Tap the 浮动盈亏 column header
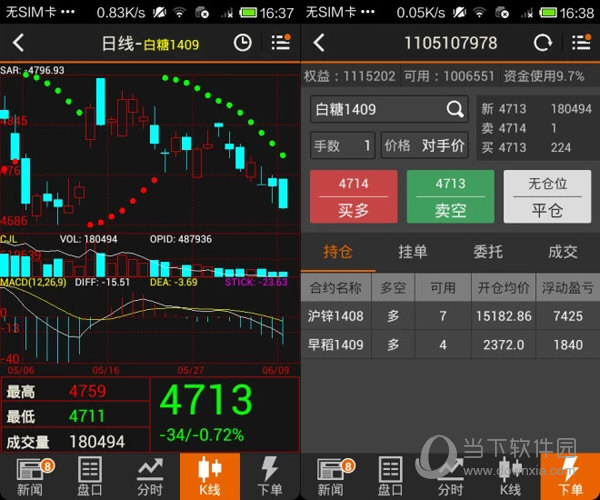 click(x=568, y=287)
